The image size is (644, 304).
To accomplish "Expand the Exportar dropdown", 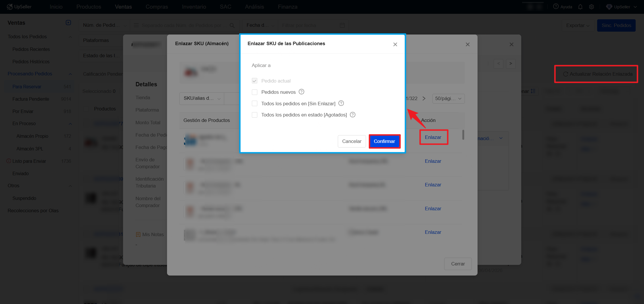I will (578, 26).
